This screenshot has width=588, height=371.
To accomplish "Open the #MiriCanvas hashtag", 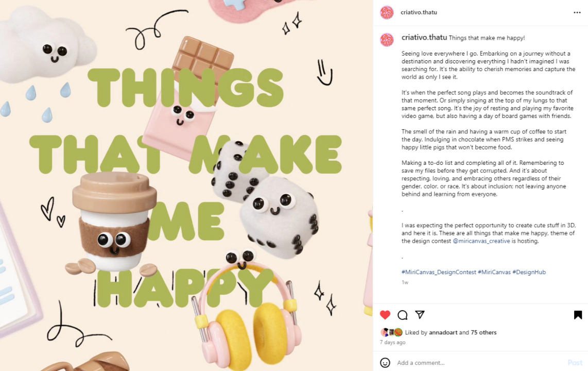I will pos(494,272).
